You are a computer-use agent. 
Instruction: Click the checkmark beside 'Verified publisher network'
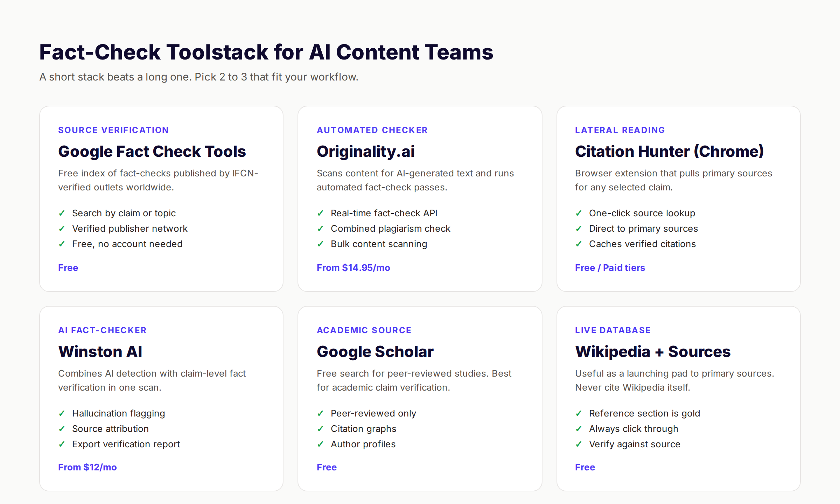pyautogui.click(x=62, y=229)
